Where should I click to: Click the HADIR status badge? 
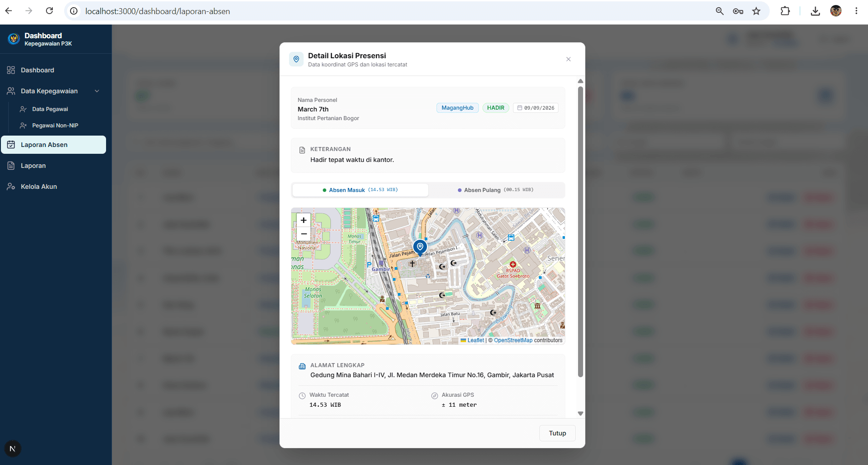point(496,108)
